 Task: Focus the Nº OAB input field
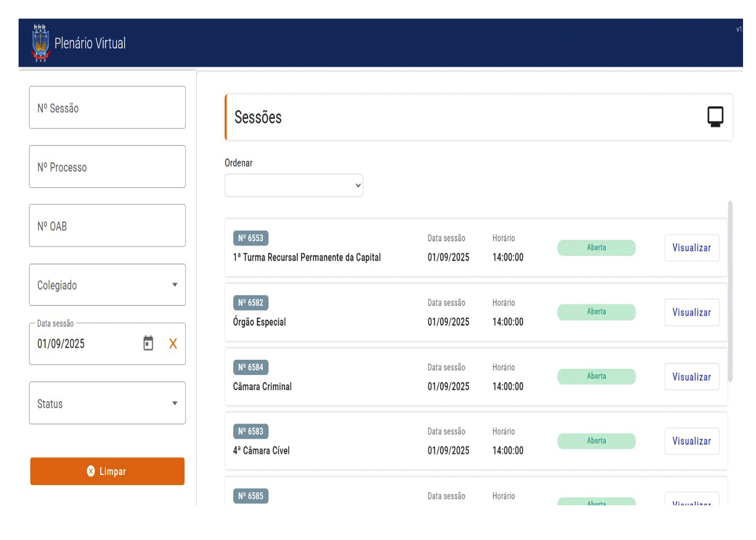[107, 226]
